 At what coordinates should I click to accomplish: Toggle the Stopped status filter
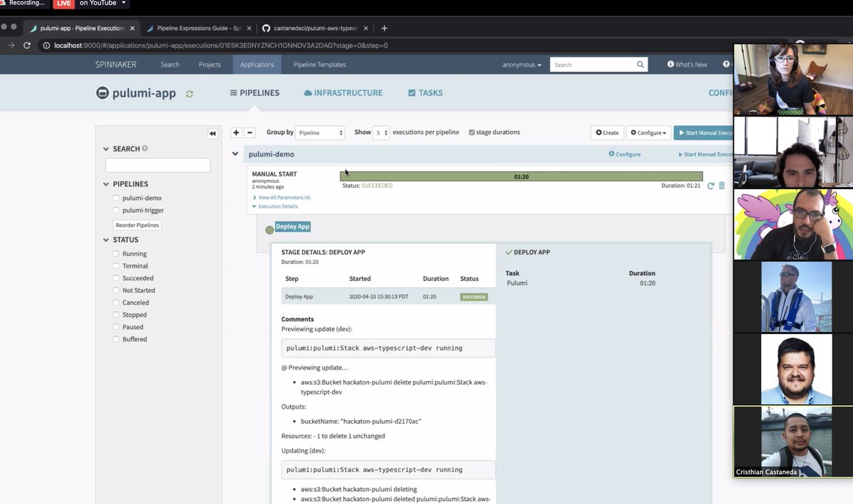[x=117, y=315]
